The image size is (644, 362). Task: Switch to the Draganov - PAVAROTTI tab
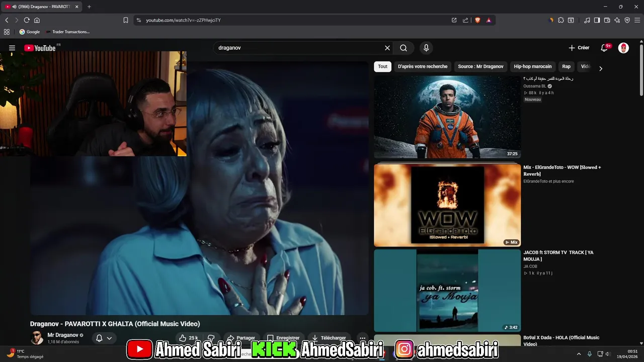[x=42, y=7]
